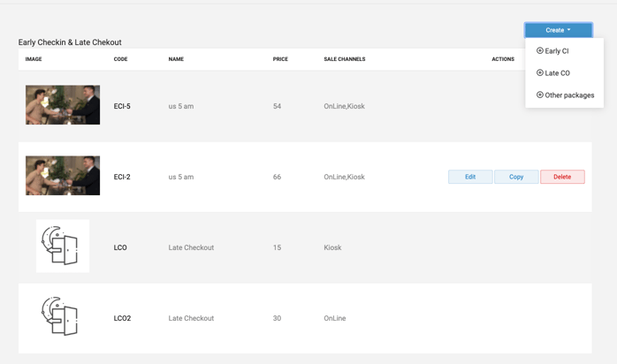Click price 30 in LCO2 row
This screenshot has height=364, width=617.
point(277,318)
